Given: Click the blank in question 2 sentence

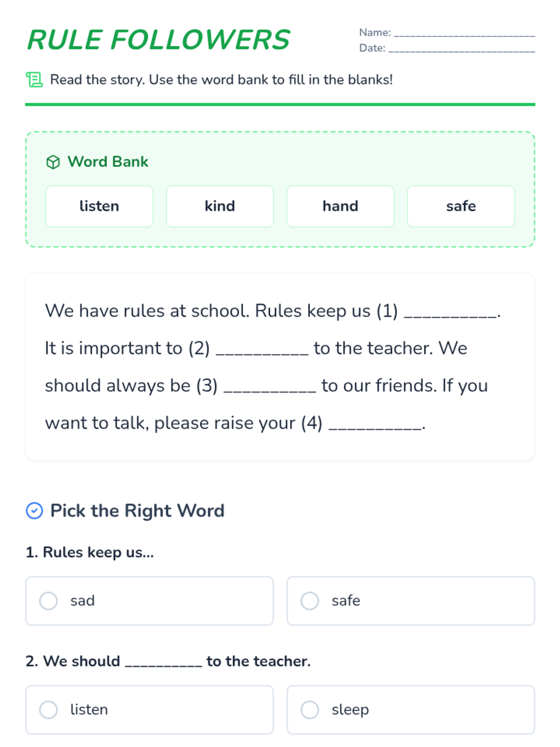Looking at the screenshot, I should coord(163,662).
